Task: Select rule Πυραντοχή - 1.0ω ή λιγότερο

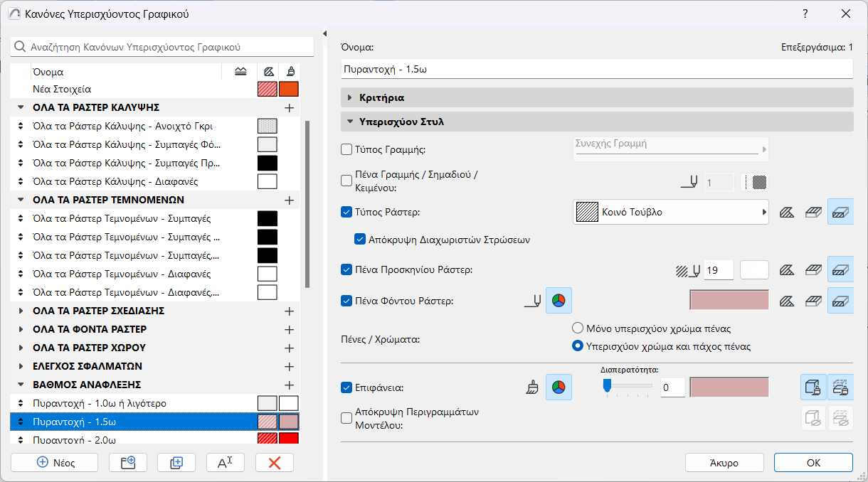Action: click(100, 403)
